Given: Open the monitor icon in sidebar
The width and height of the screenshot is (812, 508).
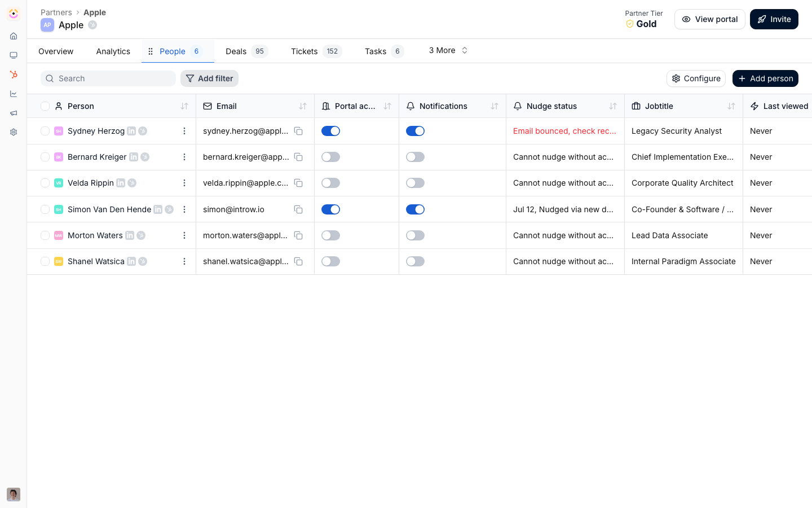Looking at the screenshot, I should click(14, 55).
